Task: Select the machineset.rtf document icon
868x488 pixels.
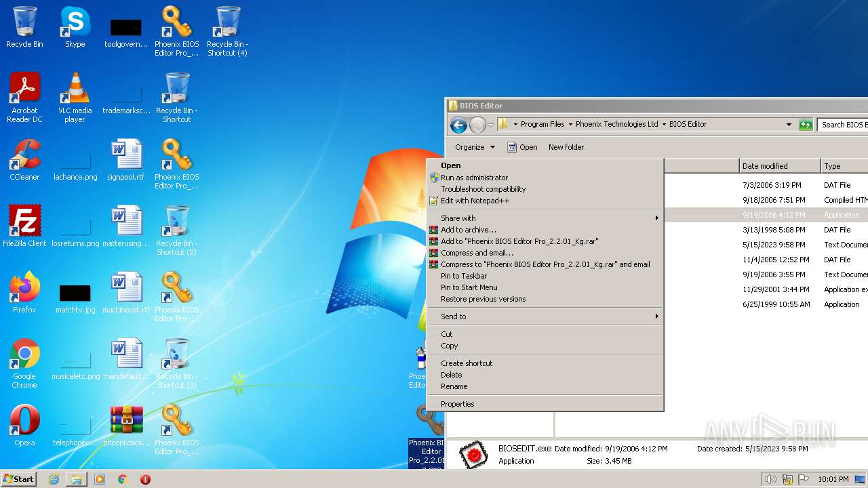Action: coord(126,293)
